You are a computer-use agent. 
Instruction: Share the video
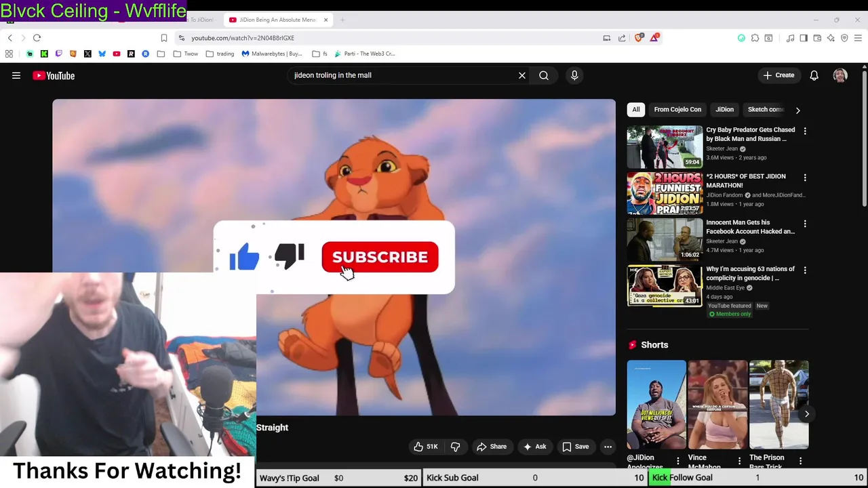tap(492, 447)
